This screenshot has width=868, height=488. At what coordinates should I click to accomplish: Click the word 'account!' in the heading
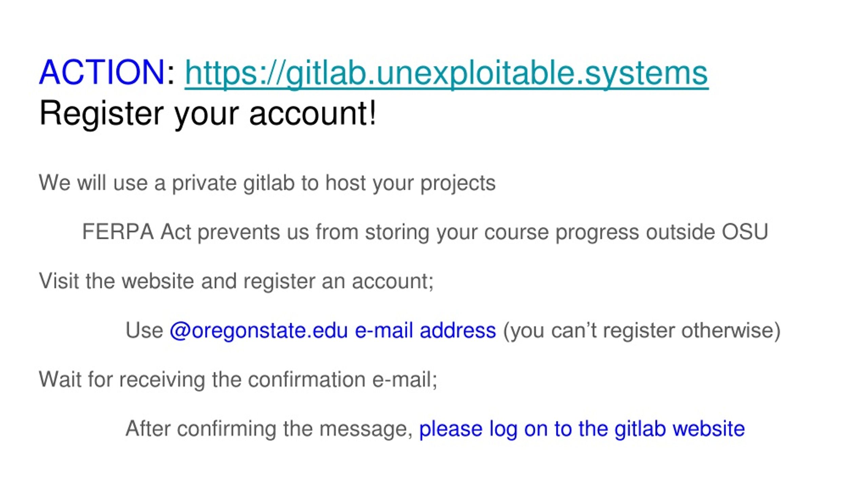[x=313, y=113]
